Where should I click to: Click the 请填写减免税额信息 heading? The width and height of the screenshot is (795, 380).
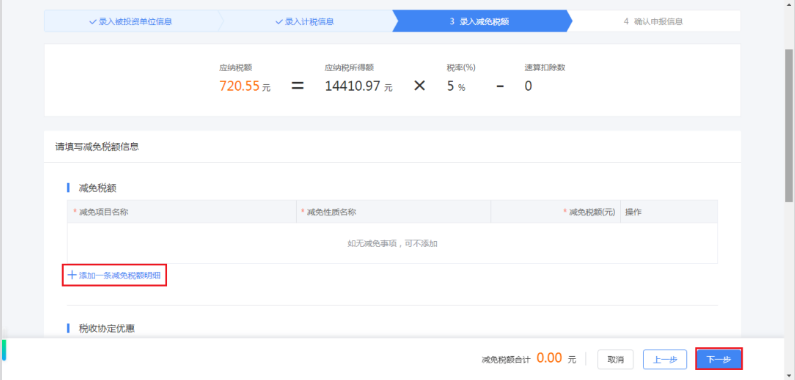97,147
